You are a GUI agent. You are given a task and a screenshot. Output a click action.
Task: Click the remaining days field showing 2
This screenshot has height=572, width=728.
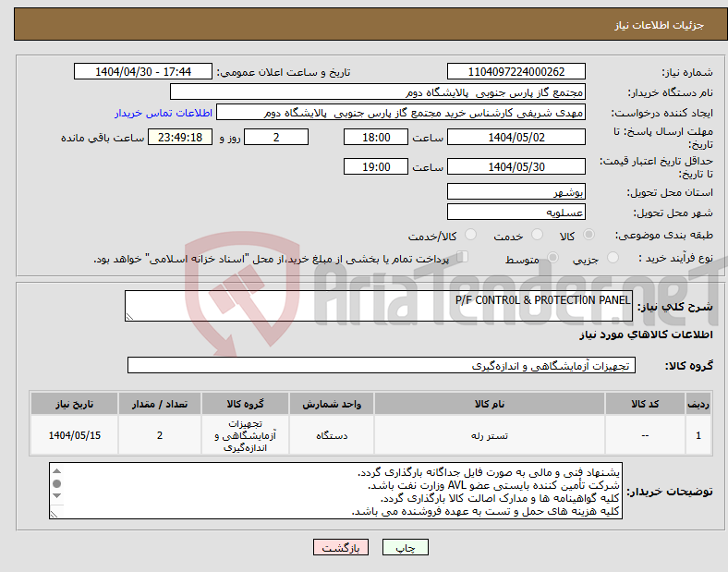tap(276, 138)
